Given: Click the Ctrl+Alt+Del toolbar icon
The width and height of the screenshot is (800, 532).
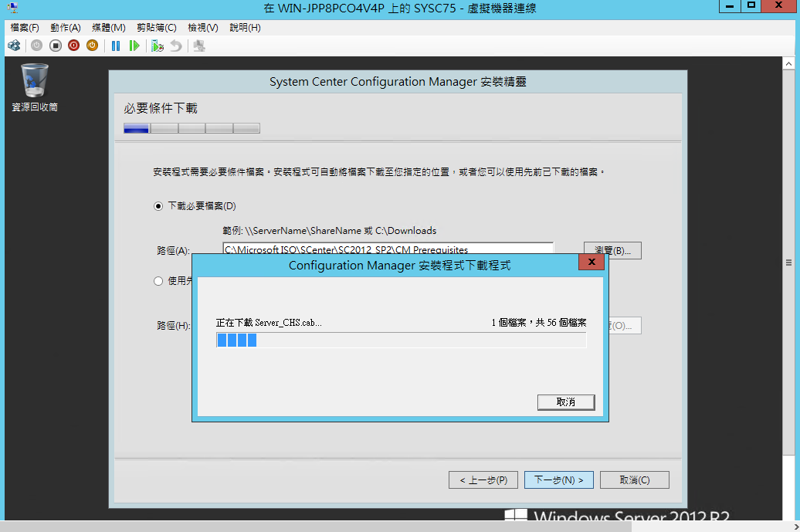Looking at the screenshot, I should click(14, 46).
